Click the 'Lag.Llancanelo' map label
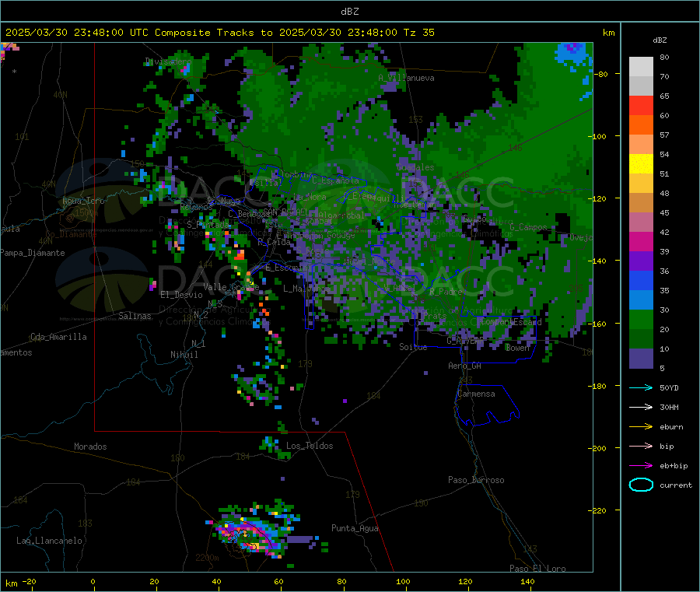The image size is (700, 592). tap(50, 541)
